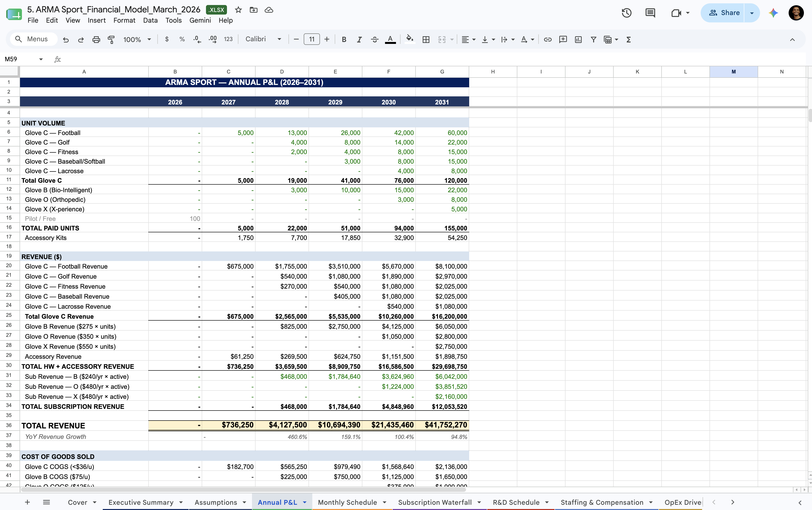Open the zoom 100% dropdown
The image size is (812, 510).
pos(137,39)
